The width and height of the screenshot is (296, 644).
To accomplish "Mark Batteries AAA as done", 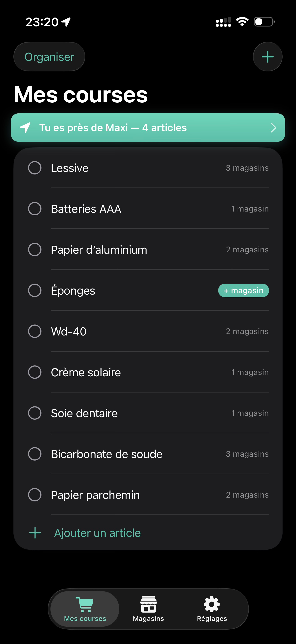I will (x=35, y=209).
